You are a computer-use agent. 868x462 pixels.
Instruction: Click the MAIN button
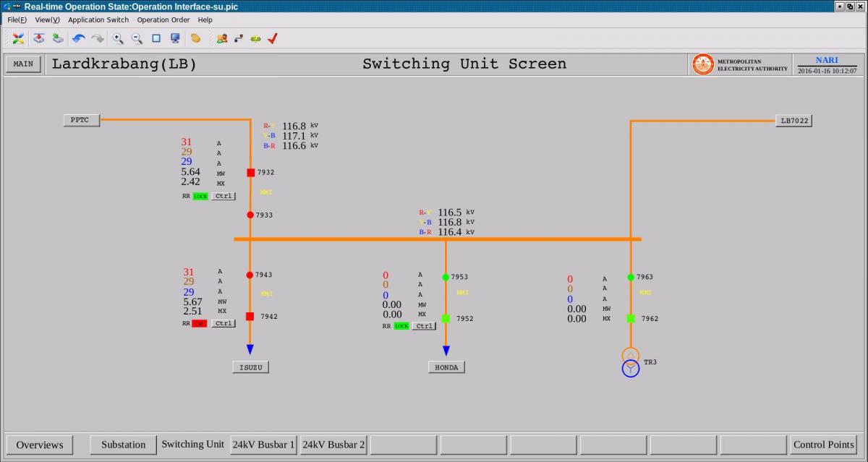point(23,64)
